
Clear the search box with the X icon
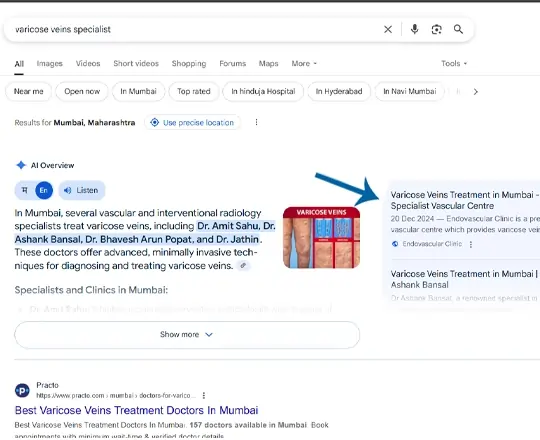388,30
